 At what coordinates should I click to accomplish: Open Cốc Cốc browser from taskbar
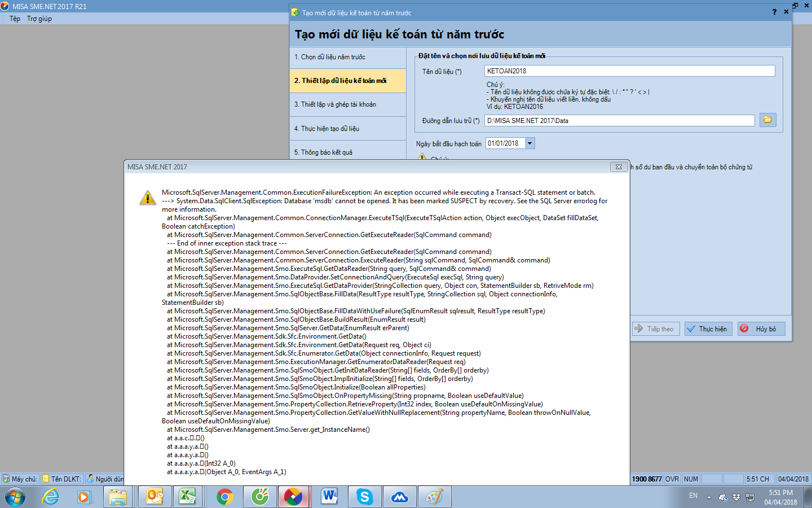(259, 497)
